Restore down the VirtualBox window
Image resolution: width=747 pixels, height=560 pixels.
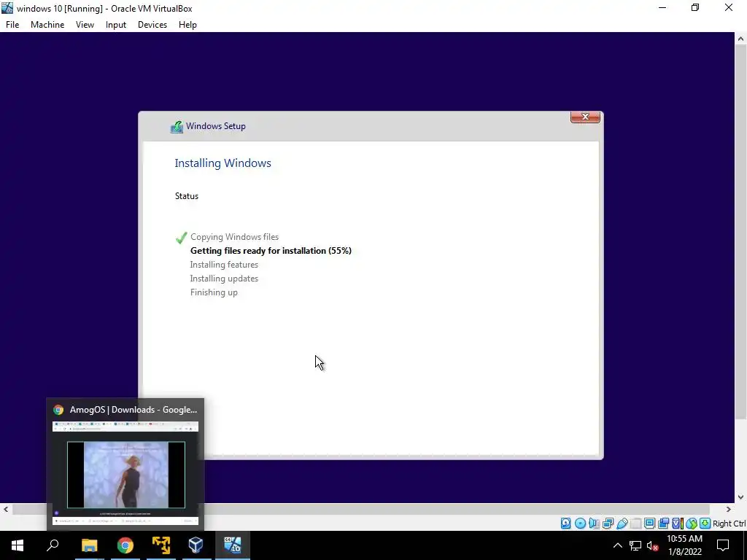[695, 8]
